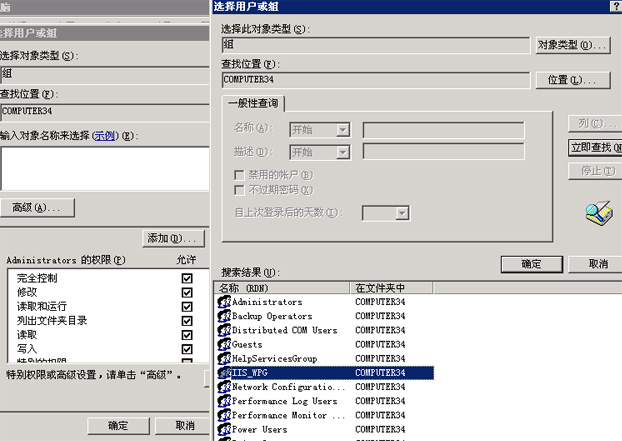Uncheck 列出文件夹目录 allow checkbox
Image resolution: width=622 pixels, height=441 pixels.
[187, 321]
